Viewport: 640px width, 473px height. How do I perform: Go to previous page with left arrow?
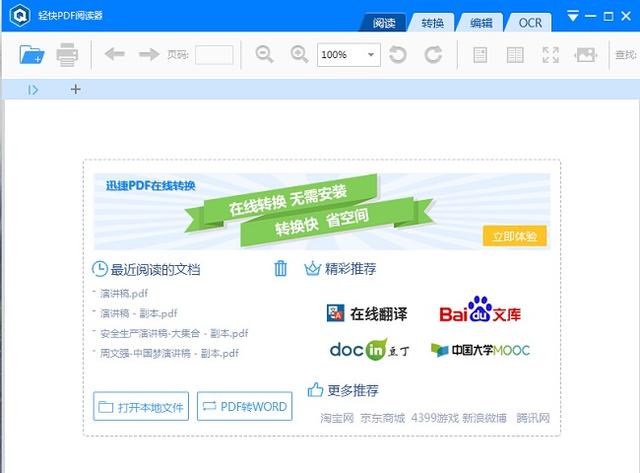[114, 54]
